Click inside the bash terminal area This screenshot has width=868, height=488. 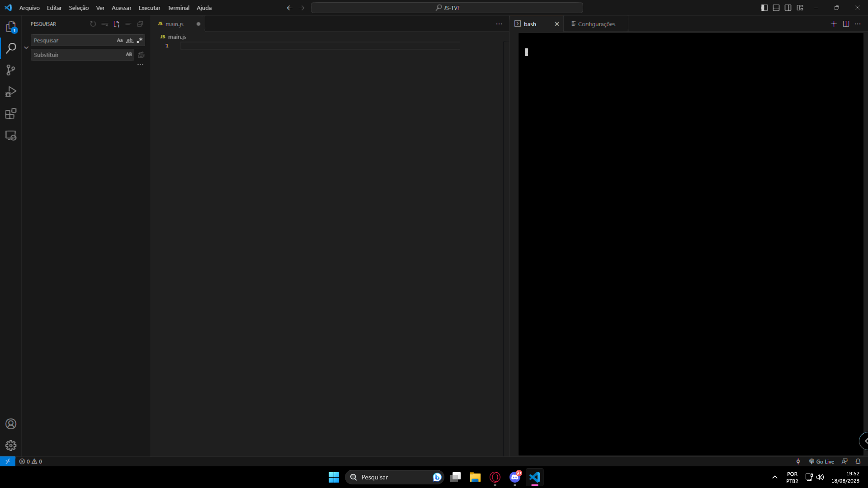point(691,244)
